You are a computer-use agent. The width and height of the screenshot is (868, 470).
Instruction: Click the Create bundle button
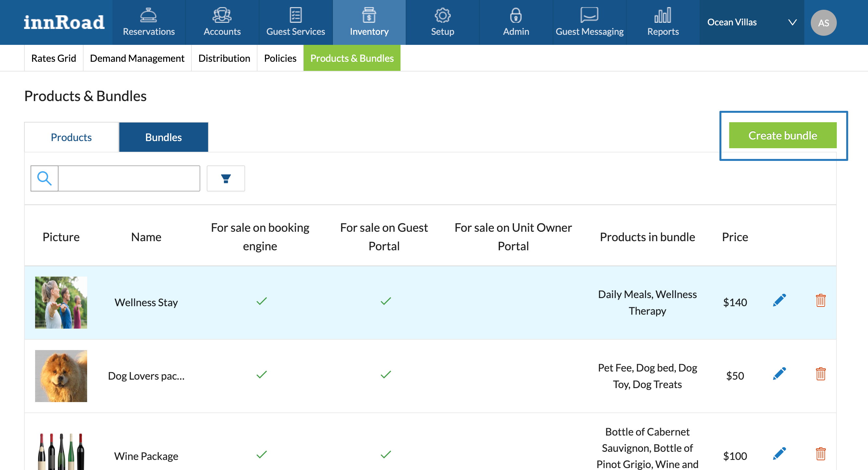point(782,136)
